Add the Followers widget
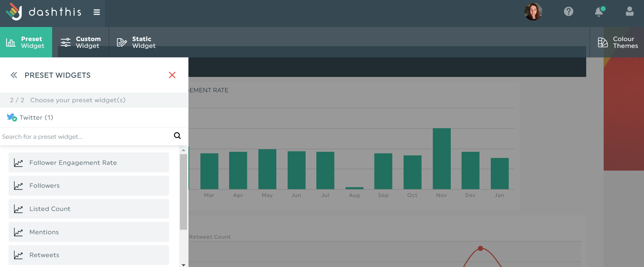This screenshot has width=644, height=267. coord(89,186)
